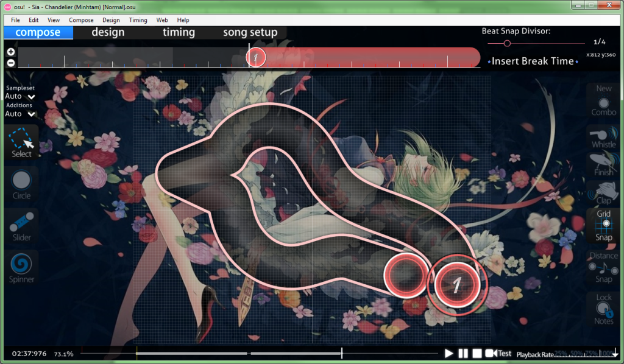
Task: Switch to the timing tab
Action: tap(179, 33)
